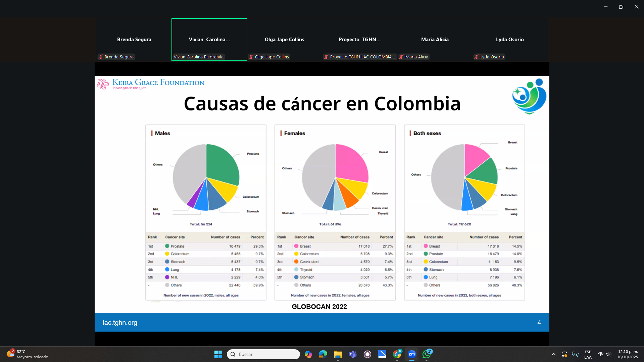Open WhatsApp from the taskbar

tap(427, 354)
